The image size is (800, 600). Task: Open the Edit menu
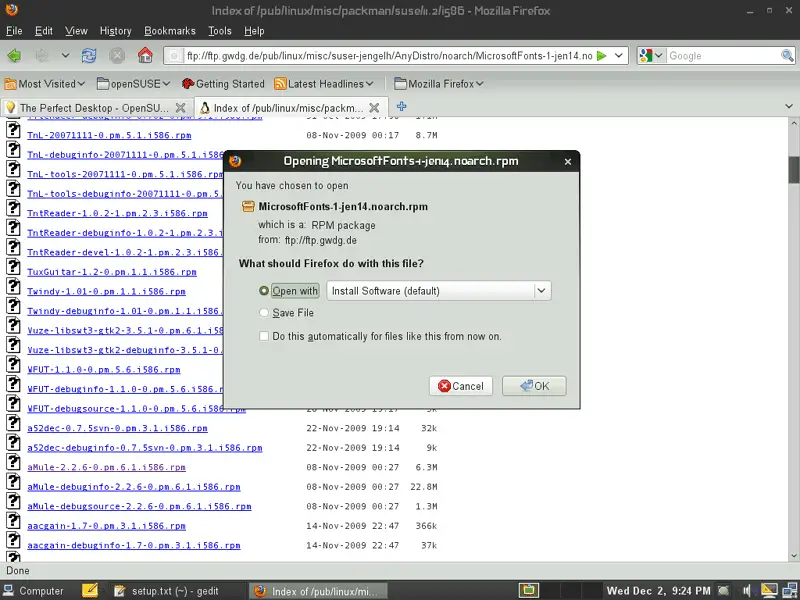pyautogui.click(x=44, y=31)
